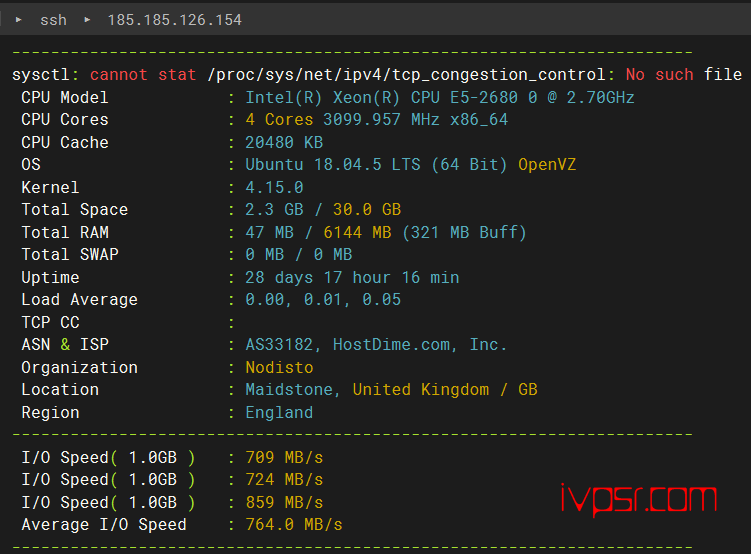Click region value 'England'

coord(279,413)
